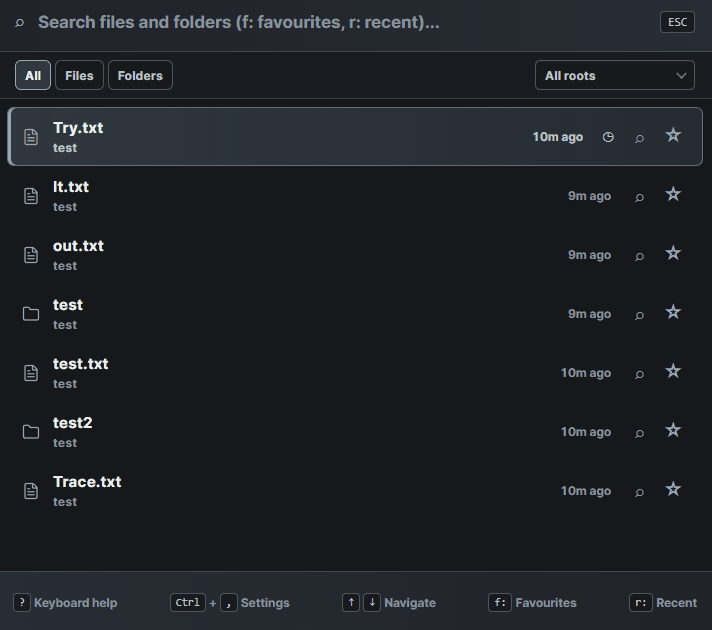
Task: Toggle favourite star for It.txt
Action: click(x=673, y=194)
